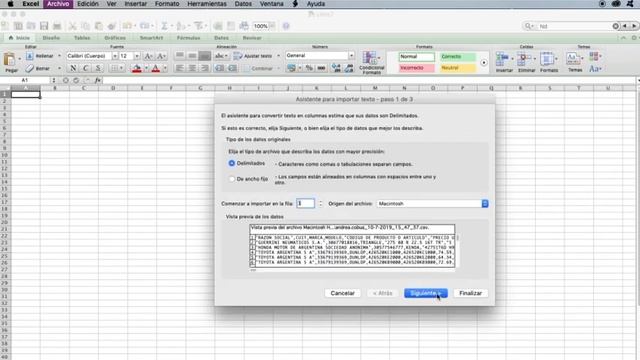Open the Calibri font name dropdown
Screen dimensions: 640x360
115,56
